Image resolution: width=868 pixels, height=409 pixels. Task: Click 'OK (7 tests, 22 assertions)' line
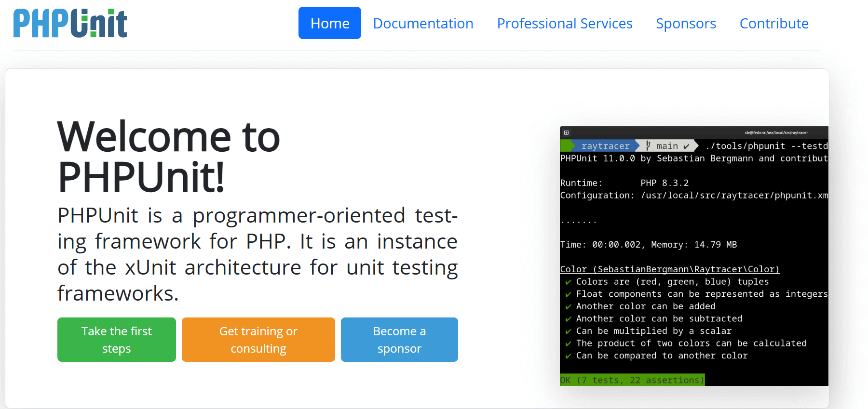[632, 380]
